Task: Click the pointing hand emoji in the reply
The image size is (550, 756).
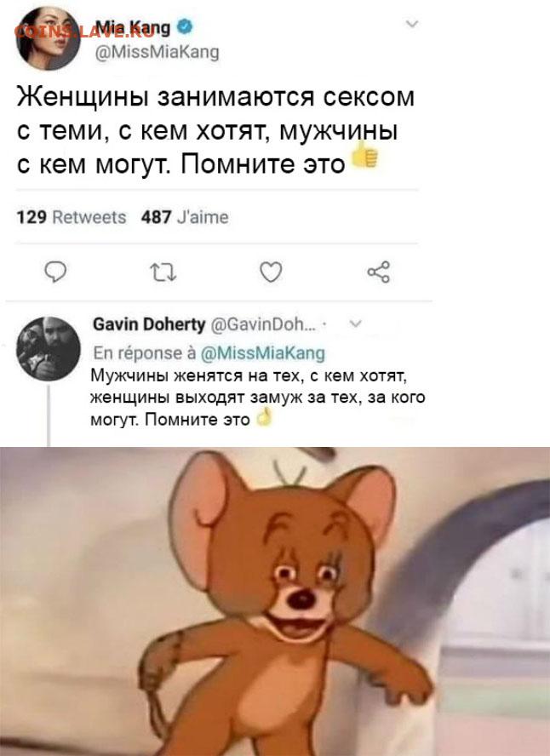Action: coord(264,417)
